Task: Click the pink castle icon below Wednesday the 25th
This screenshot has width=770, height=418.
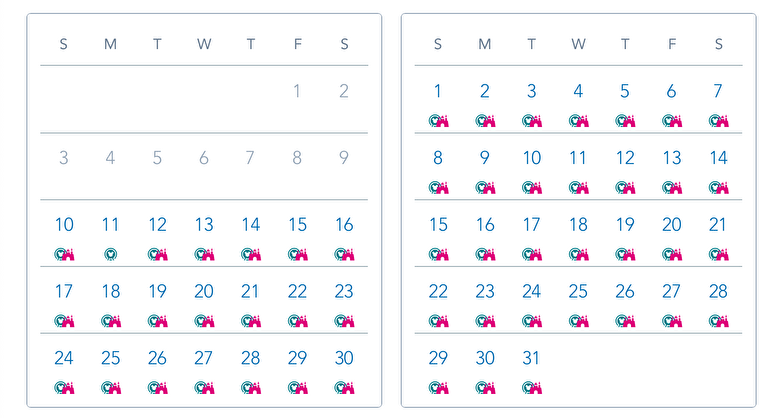Action: (x=583, y=321)
